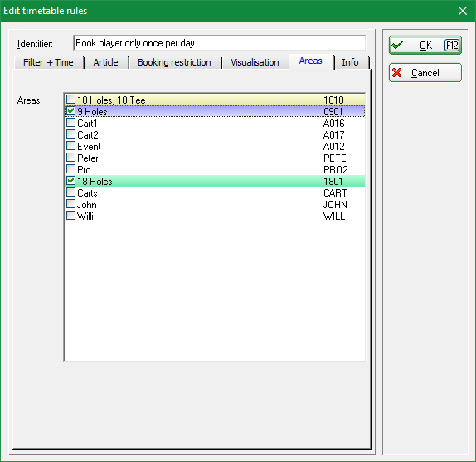Image resolution: width=476 pixels, height=462 pixels.
Task: Tick the Pro area checkbox
Action: coord(70,169)
